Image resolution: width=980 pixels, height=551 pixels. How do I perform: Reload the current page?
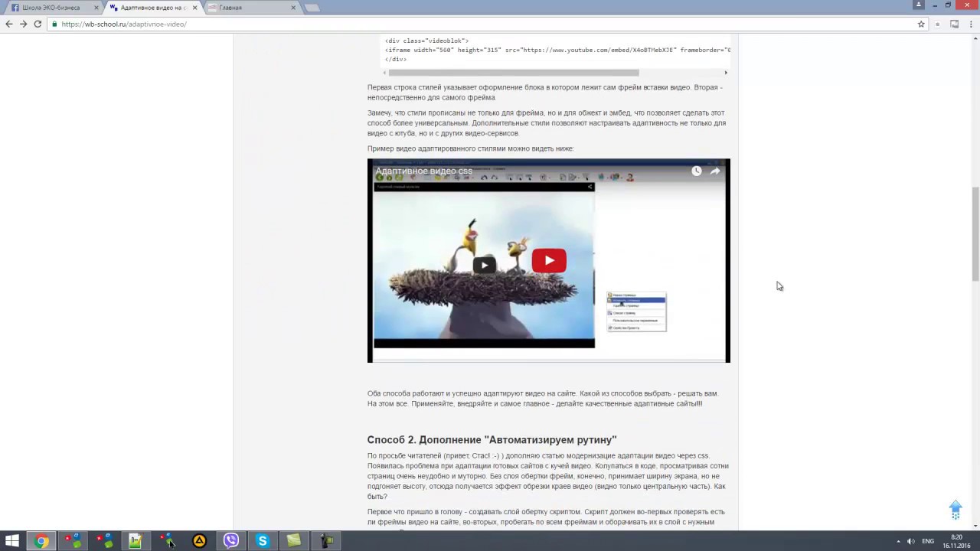coord(37,24)
